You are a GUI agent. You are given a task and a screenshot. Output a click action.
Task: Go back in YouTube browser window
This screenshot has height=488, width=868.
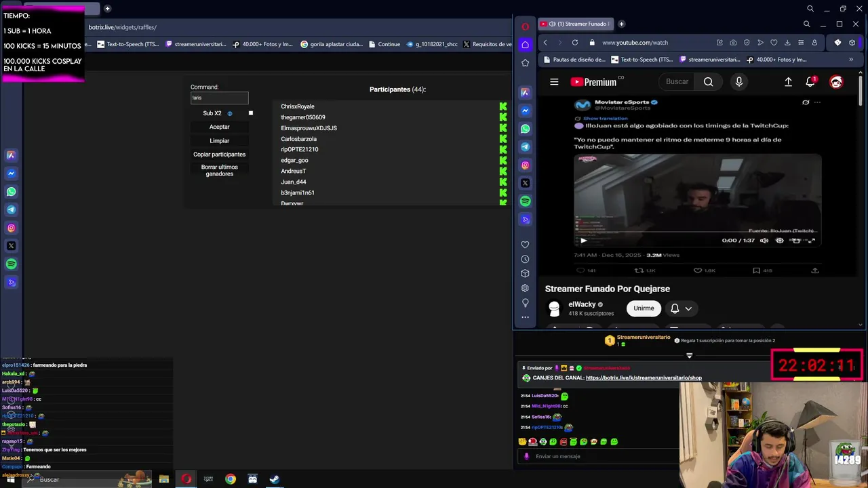coord(545,42)
